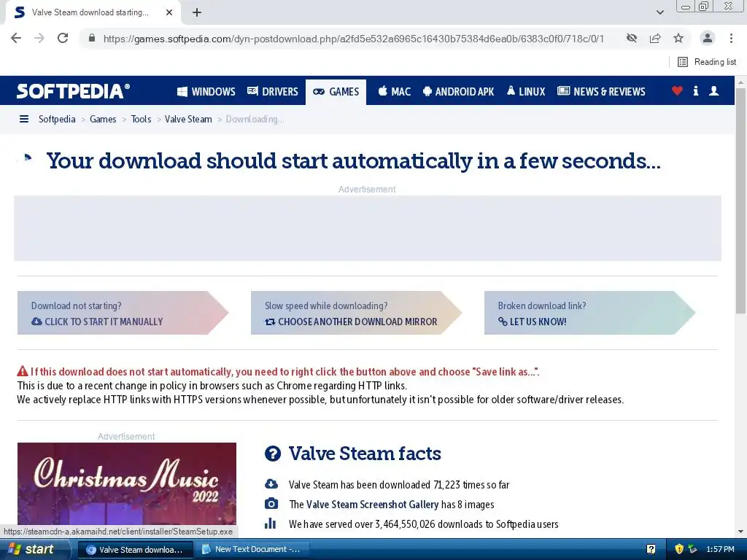The image size is (747, 560).
Task: Open the Android APK section
Action: coord(458,91)
